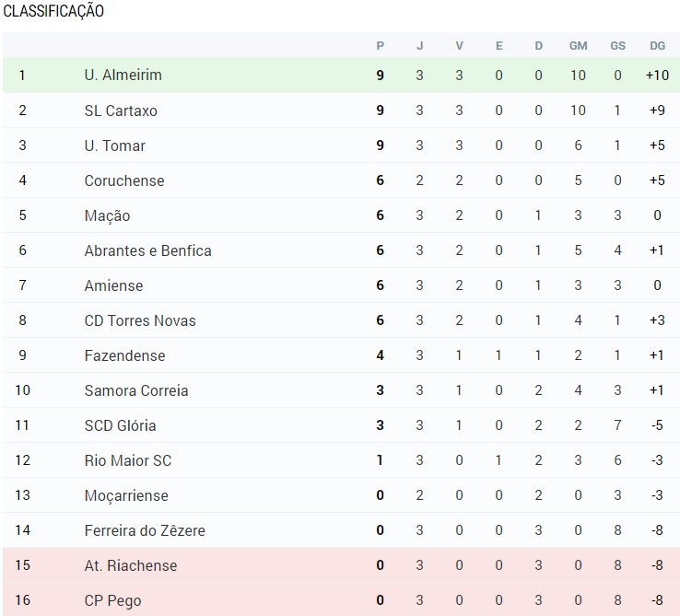Select the U. Tomar team name
680x616 pixels.
(115, 145)
